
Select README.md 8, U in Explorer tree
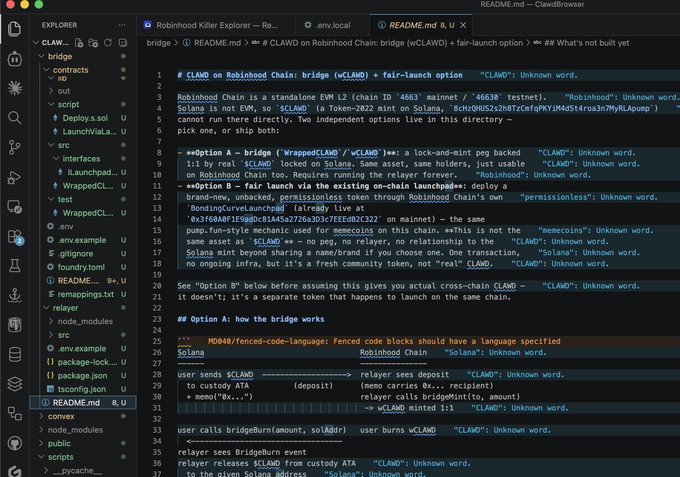pyautogui.click(x=83, y=403)
